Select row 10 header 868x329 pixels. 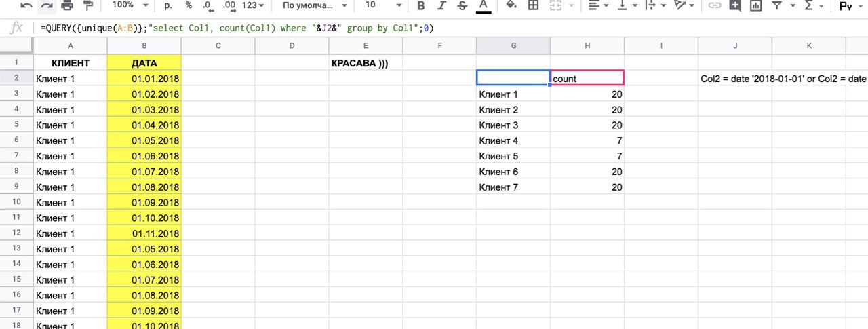click(17, 202)
